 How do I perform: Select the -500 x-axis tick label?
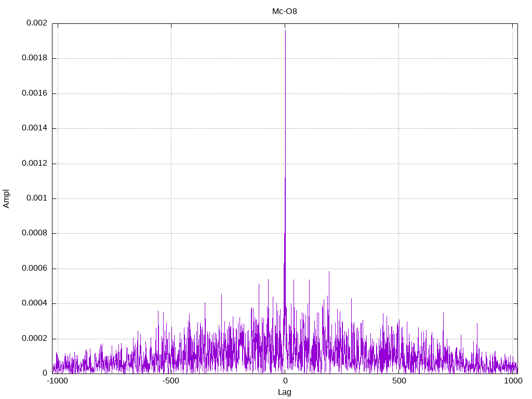[x=171, y=381]
